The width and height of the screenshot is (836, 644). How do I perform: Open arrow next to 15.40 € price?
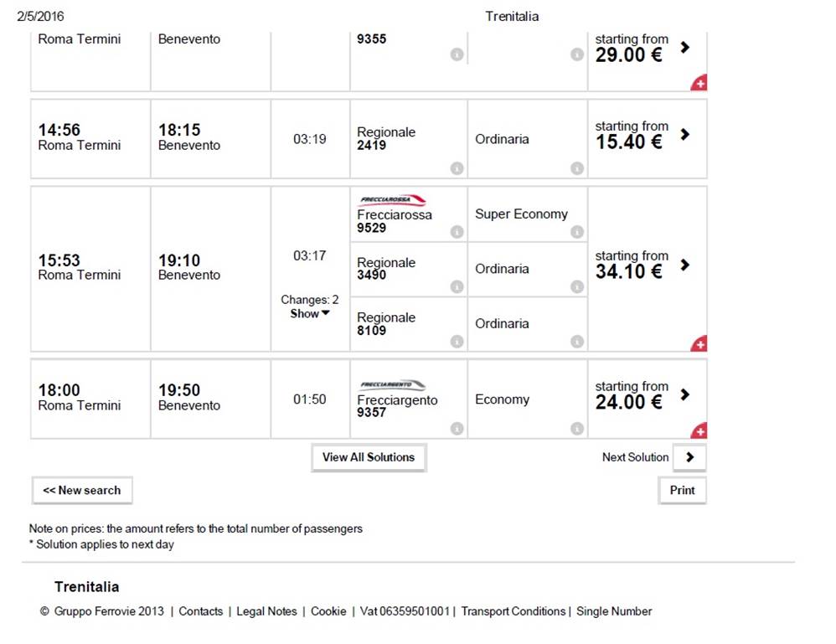pos(685,134)
